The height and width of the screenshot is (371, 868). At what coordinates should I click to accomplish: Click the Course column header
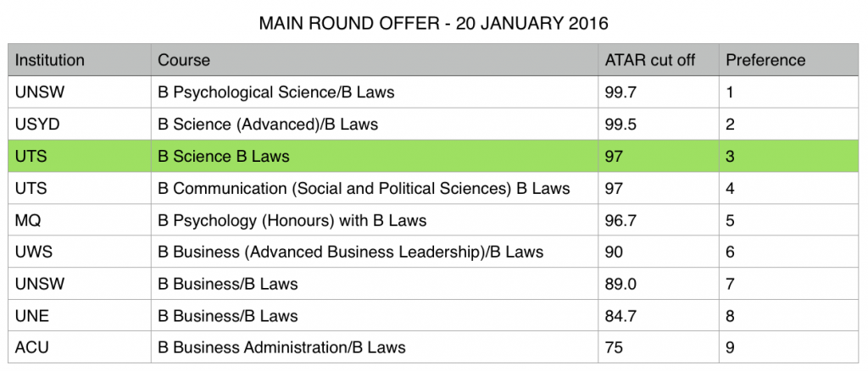(x=184, y=60)
